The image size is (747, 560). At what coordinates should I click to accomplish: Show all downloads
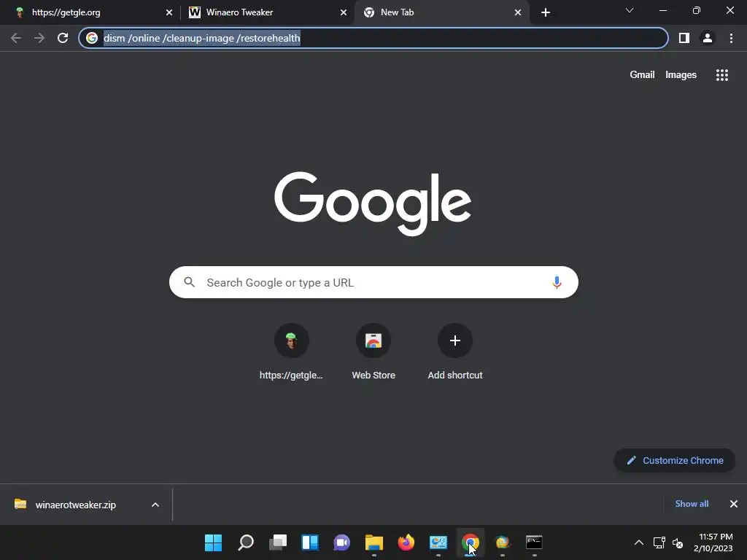tap(692, 504)
